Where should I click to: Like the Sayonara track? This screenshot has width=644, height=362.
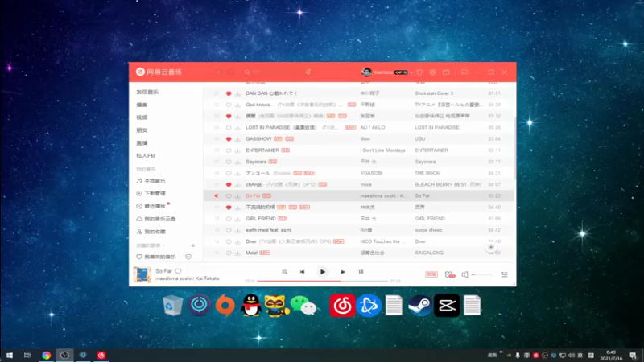tap(229, 162)
